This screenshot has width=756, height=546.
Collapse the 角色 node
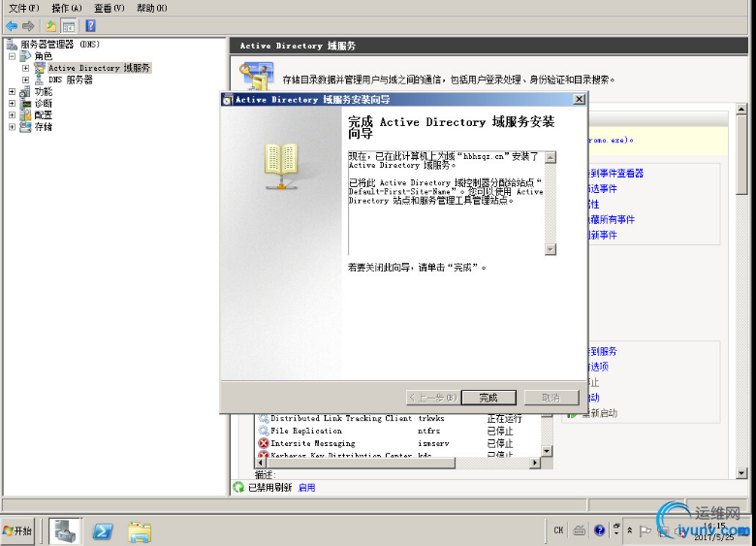(12, 56)
